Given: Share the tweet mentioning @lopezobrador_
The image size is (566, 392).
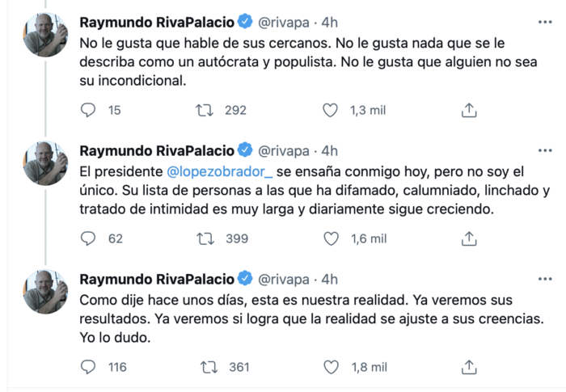Looking at the screenshot, I should coord(468,238).
